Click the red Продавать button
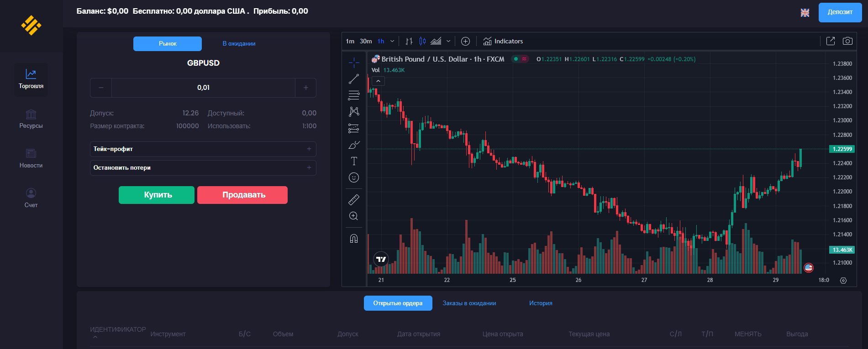This screenshot has height=349, width=868. coord(242,195)
